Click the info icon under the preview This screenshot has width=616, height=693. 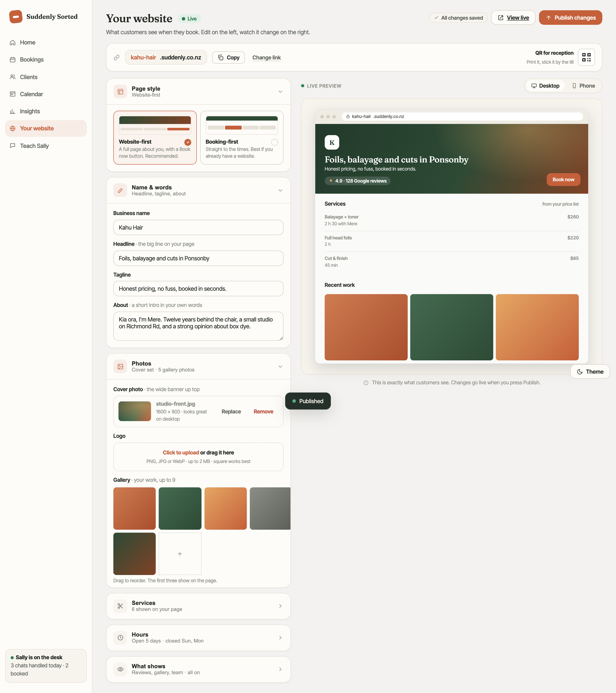(x=366, y=383)
